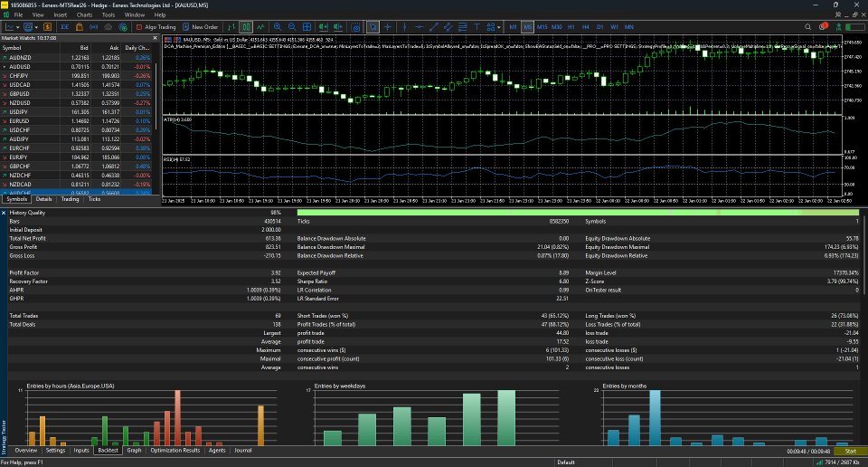Viewport: 868px width, 467px height.
Task: Select the shapes objects tool
Action: click(x=490, y=26)
